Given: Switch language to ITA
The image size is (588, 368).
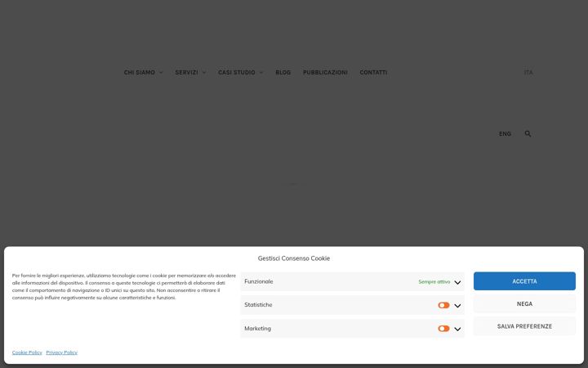Looking at the screenshot, I should [528, 73].
